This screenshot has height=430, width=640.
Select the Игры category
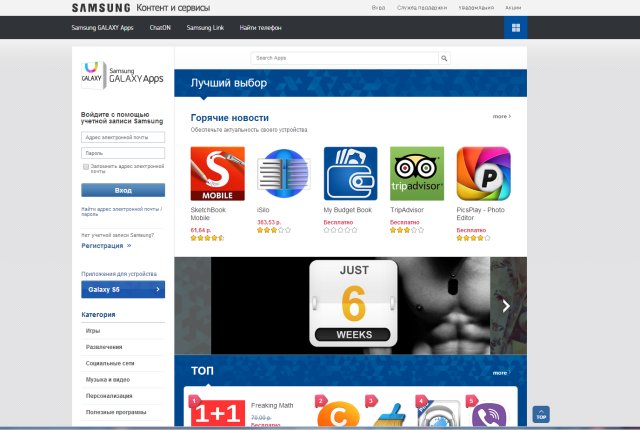point(123,331)
